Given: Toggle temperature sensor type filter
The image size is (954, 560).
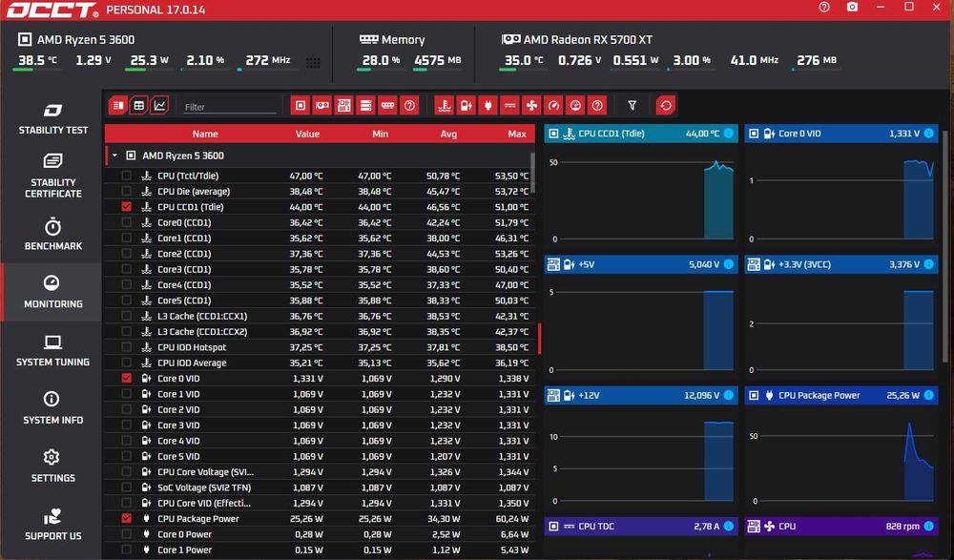Looking at the screenshot, I should (x=445, y=105).
